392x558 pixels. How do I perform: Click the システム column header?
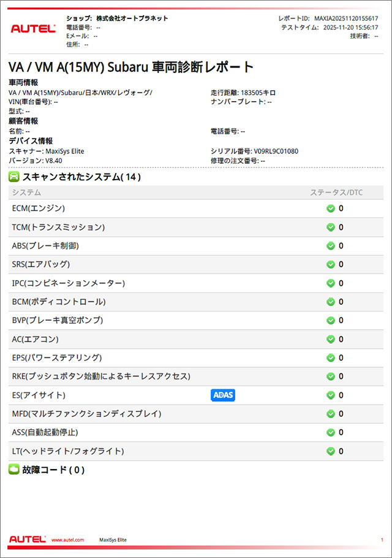point(26,193)
